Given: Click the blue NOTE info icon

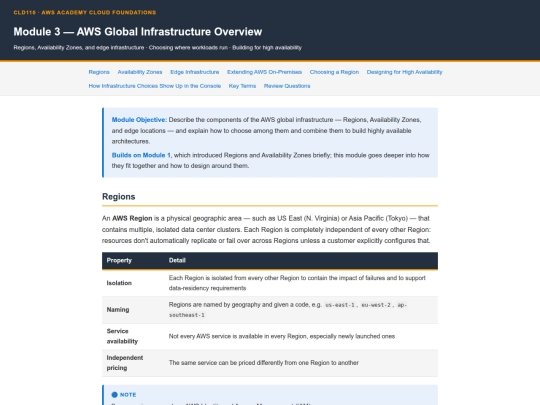Looking at the screenshot, I should pyautogui.click(x=115, y=395).
